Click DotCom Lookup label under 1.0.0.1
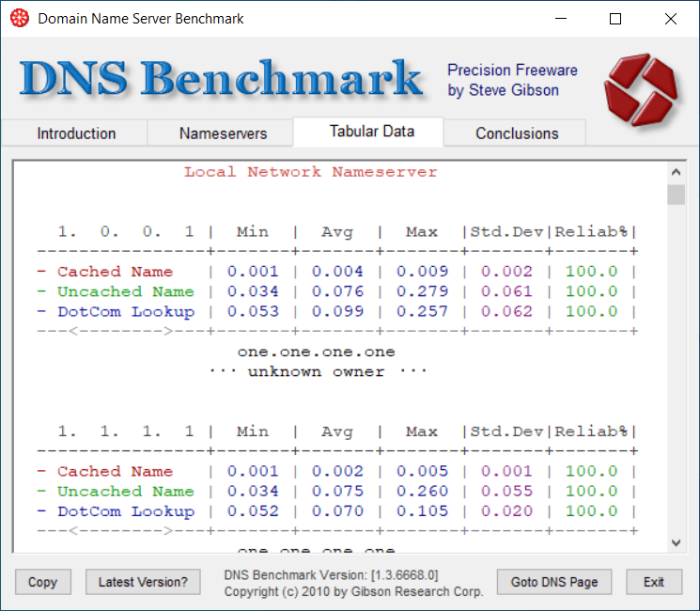700x611 pixels. [x=126, y=312]
